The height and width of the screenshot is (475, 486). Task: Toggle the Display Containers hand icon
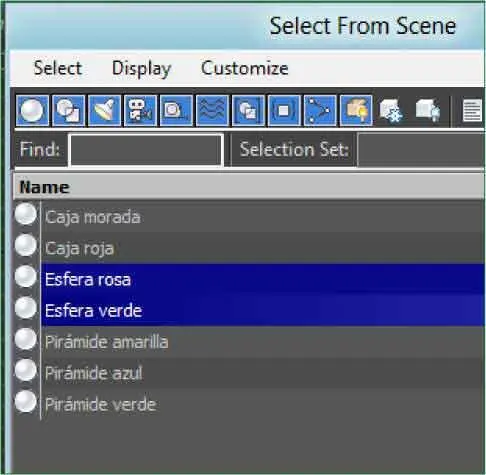[356, 111]
